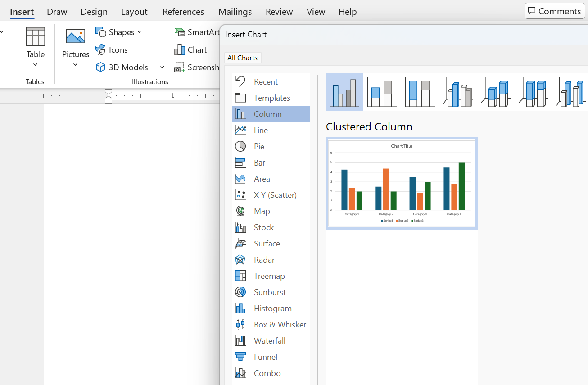Select the Recent chart category
The height and width of the screenshot is (385, 588).
tap(271, 81)
